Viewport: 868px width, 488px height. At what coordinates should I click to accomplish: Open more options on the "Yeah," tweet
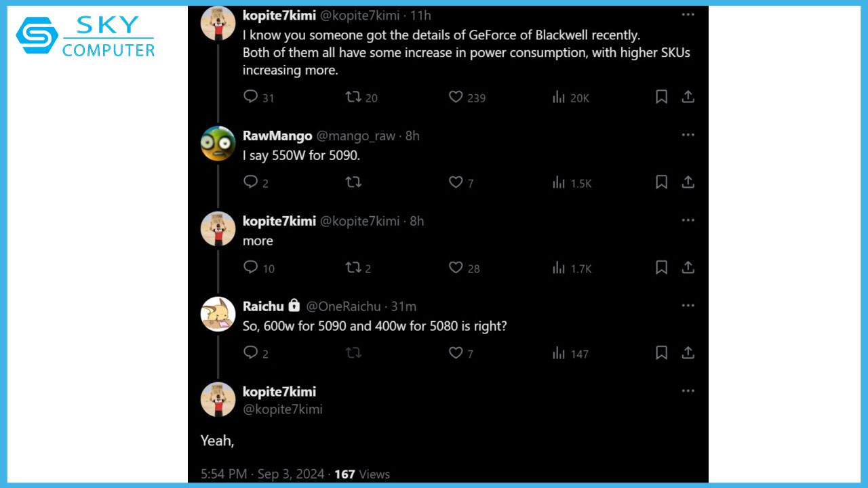688,391
